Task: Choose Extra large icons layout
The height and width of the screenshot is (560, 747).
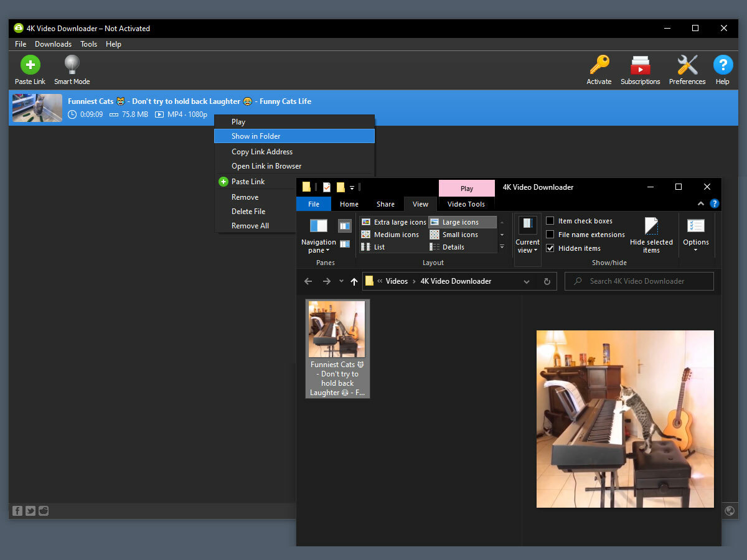Action: click(x=393, y=222)
